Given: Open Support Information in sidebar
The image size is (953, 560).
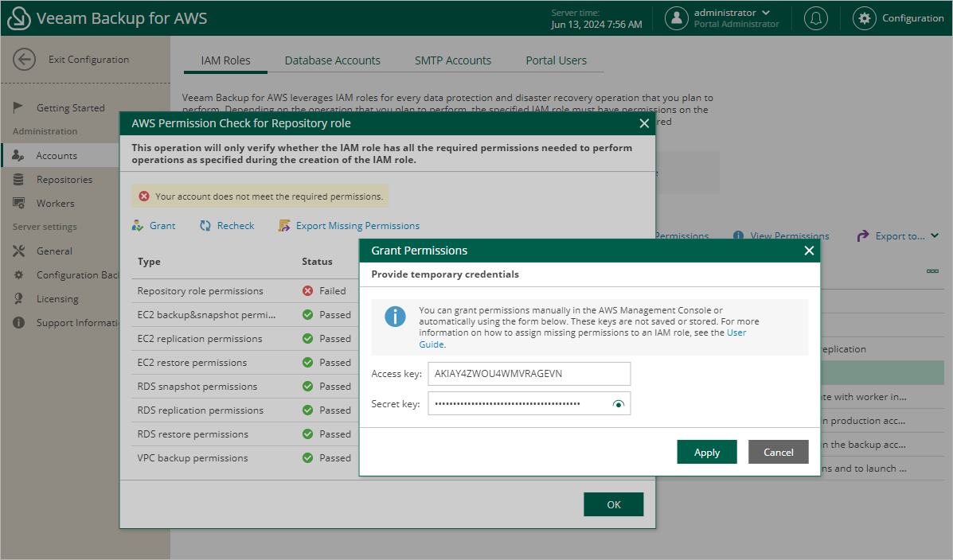Looking at the screenshot, I should [x=78, y=322].
